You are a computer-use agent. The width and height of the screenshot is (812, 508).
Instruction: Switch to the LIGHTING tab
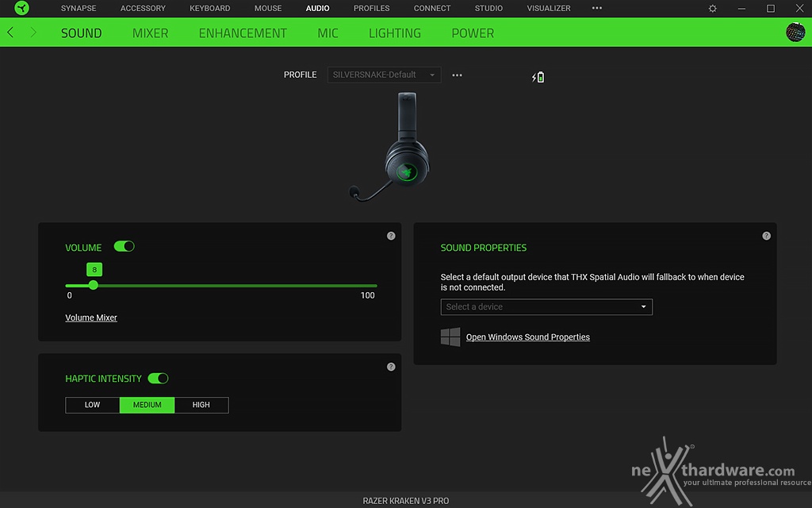tap(395, 33)
